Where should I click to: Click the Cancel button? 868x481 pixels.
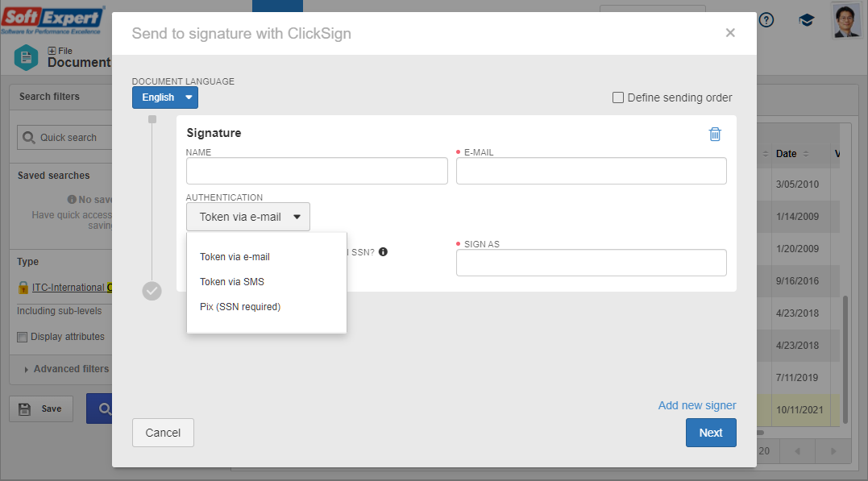pyautogui.click(x=163, y=433)
